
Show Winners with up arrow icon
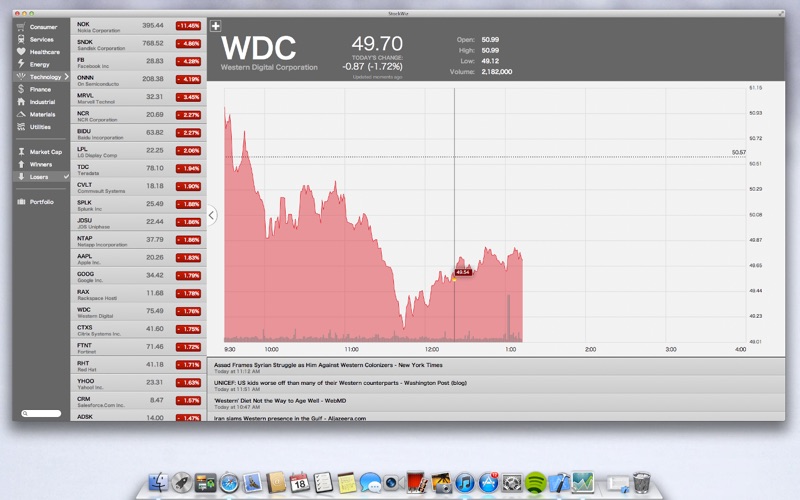(21, 164)
